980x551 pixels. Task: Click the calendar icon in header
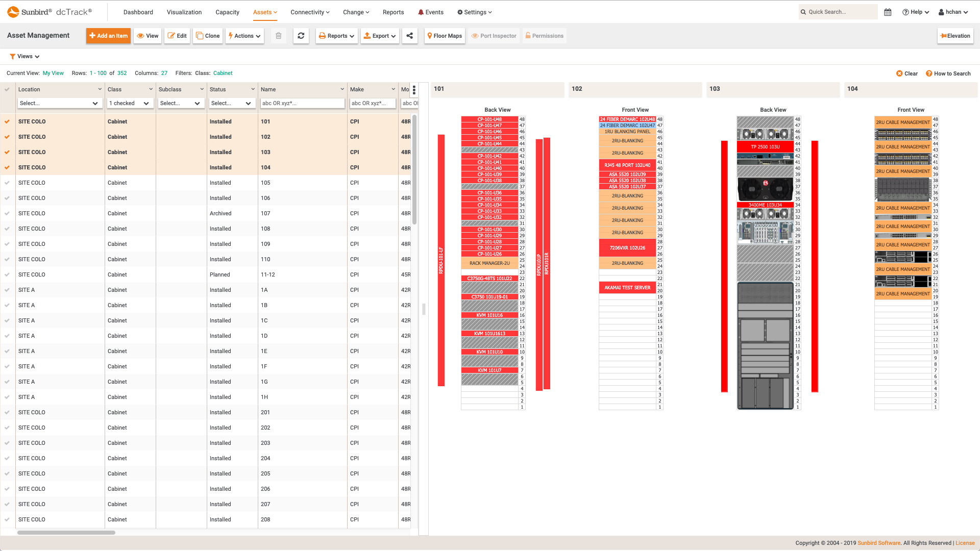point(887,11)
